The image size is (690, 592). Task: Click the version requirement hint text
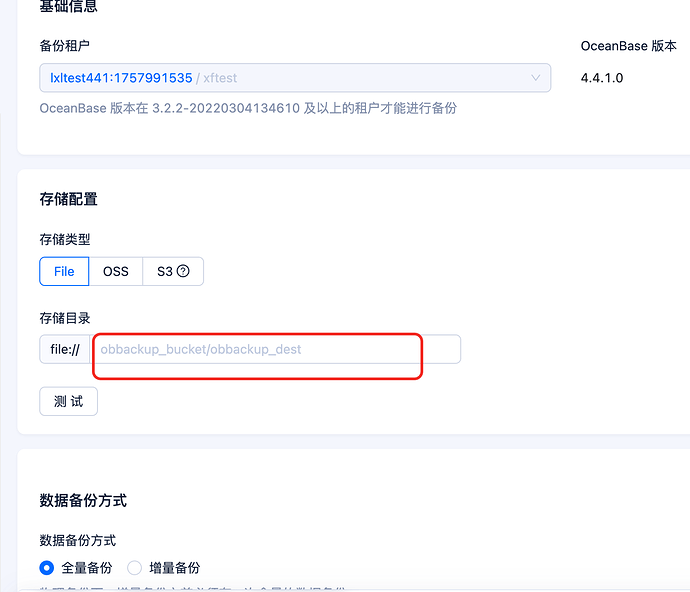(x=248, y=108)
